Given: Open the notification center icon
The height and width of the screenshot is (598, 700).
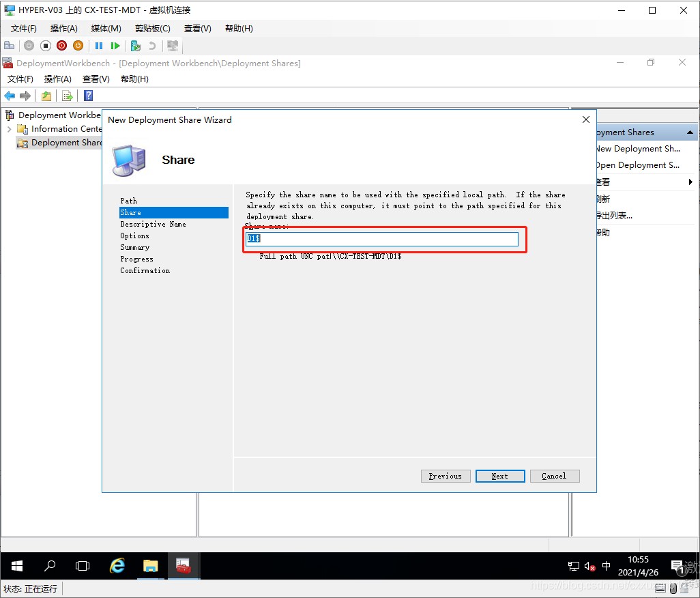Looking at the screenshot, I should click(x=677, y=567).
